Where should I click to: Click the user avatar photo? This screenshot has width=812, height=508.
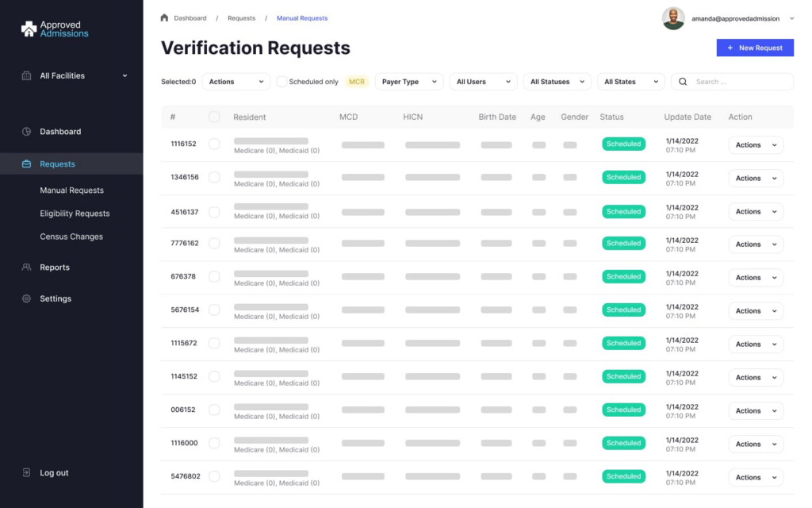pyautogui.click(x=673, y=18)
